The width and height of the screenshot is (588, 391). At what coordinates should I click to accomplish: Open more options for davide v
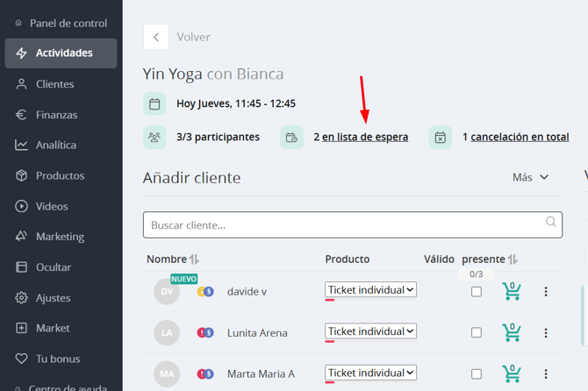click(x=546, y=291)
